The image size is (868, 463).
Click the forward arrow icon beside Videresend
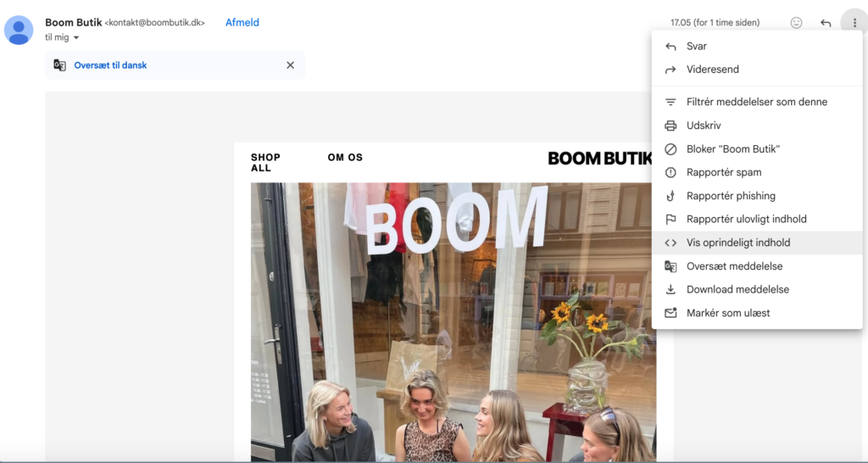(x=670, y=70)
